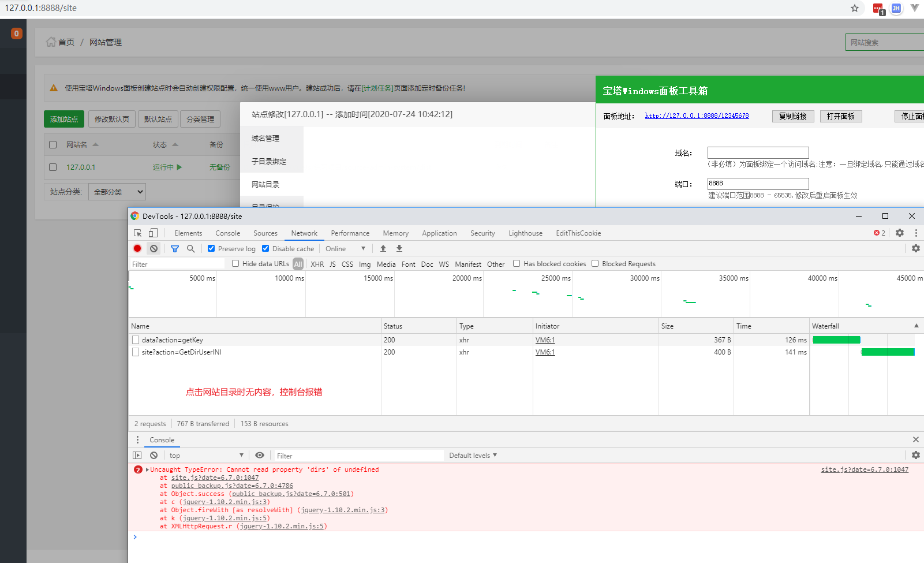Close the console drawer
The width and height of the screenshot is (924, 563).
point(916,439)
